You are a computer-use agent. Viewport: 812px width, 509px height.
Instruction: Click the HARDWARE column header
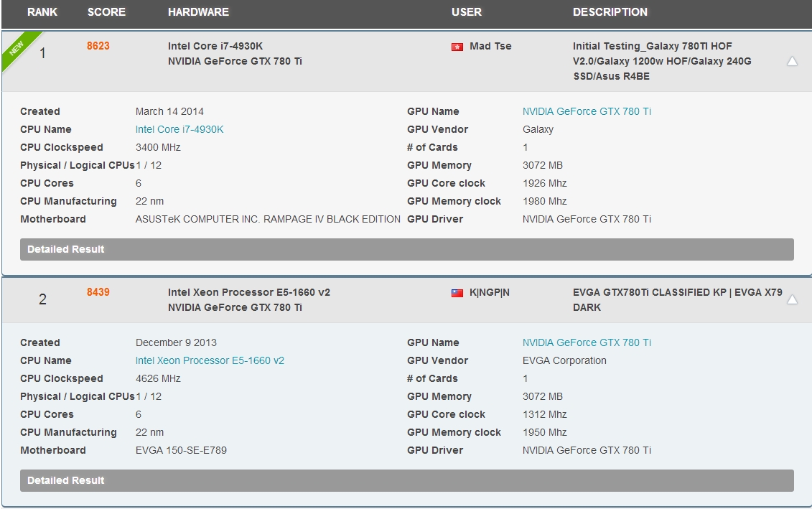pyautogui.click(x=198, y=12)
